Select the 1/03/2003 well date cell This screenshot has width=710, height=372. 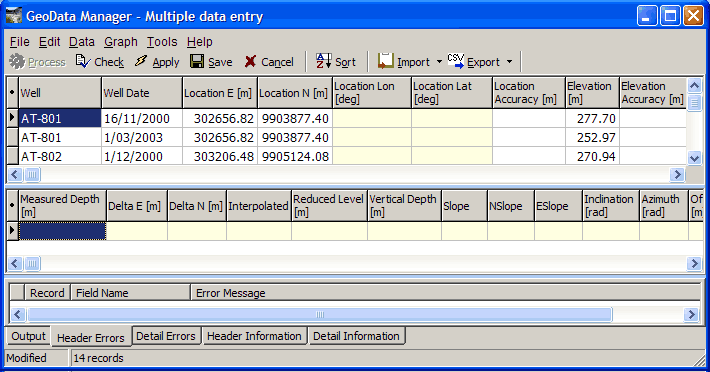pyautogui.click(x=142, y=138)
